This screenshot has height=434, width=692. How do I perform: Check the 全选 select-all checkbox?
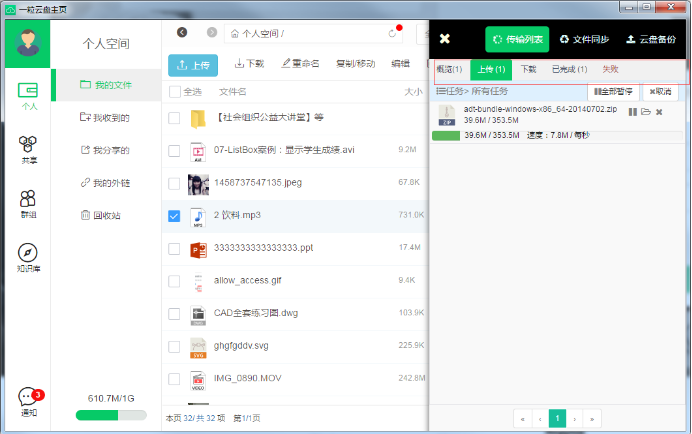point(175,92)
